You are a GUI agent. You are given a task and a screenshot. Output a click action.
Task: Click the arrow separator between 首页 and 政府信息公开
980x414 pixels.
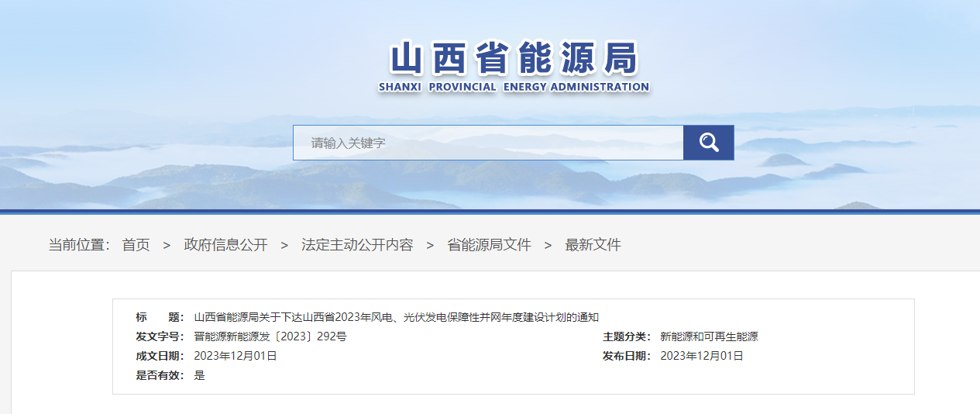(x=167, y=245)
